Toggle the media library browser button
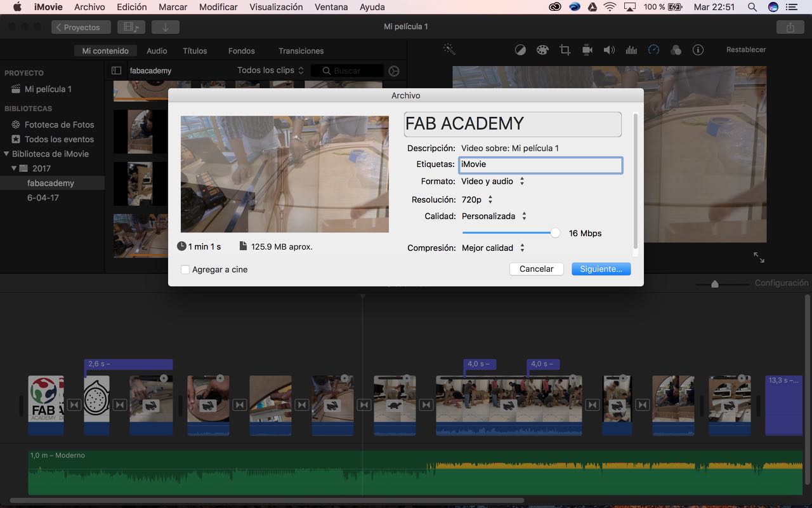Screen dimensions: 812x508 click(131, 27)
